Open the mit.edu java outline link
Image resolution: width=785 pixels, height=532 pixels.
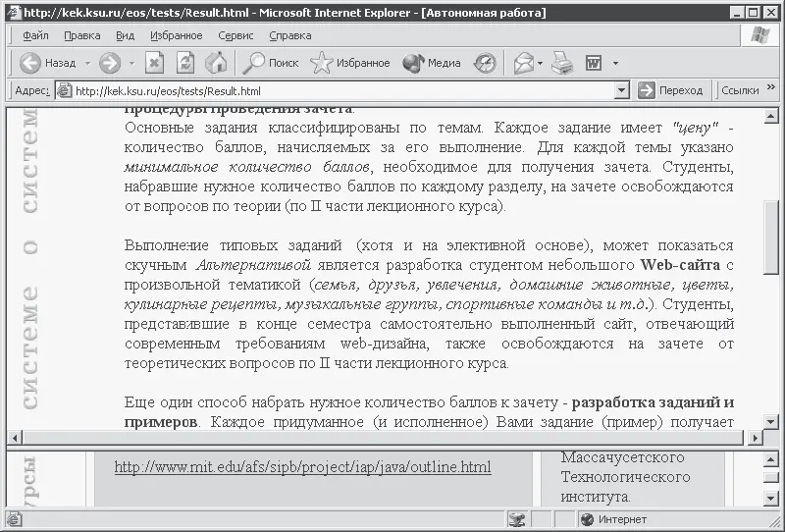point(302,467)
